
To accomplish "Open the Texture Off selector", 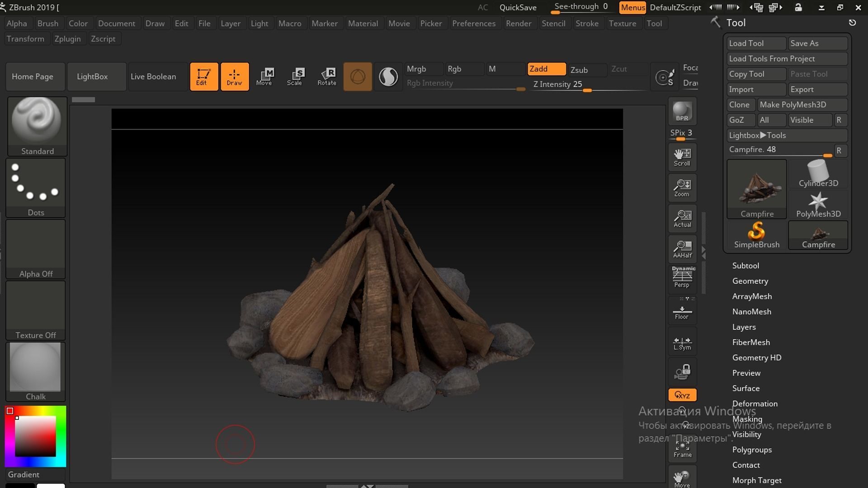I will [36, 311].
